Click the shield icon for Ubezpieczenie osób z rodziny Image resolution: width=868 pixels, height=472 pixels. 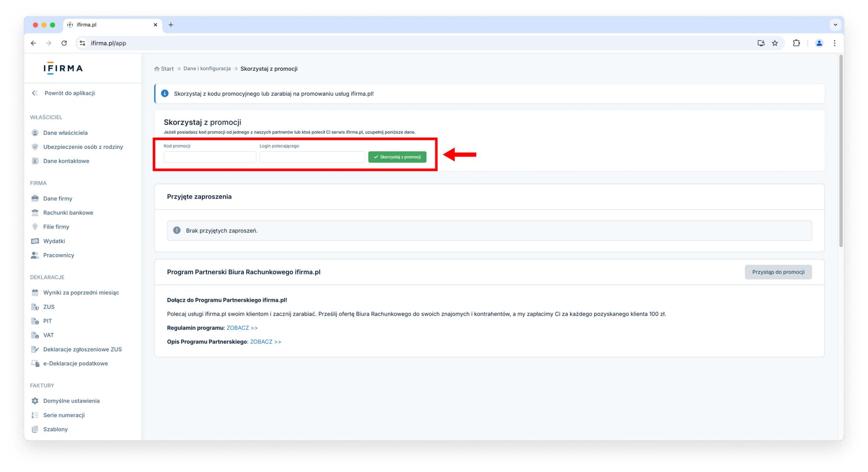point(35,147)
